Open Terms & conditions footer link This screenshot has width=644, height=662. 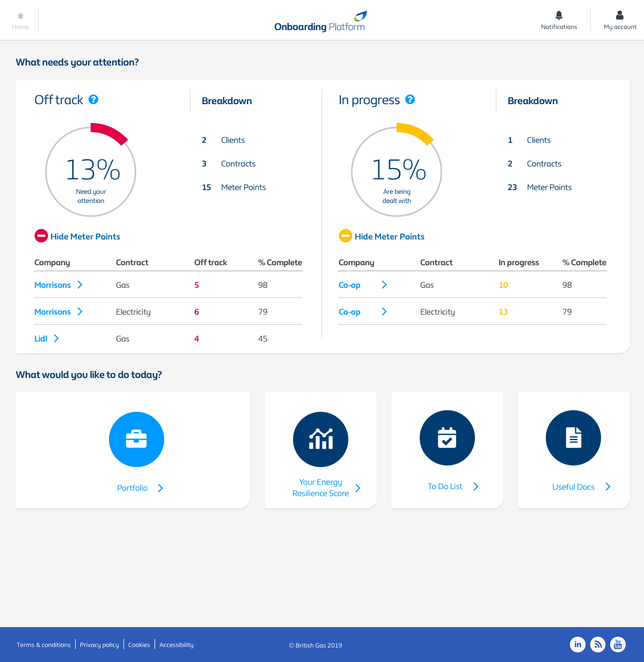point(43,645)
